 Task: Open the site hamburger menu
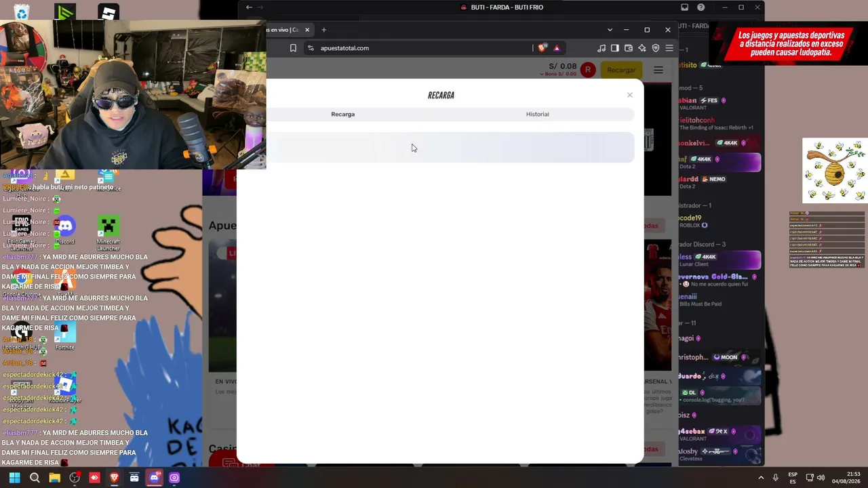(658, 70)
